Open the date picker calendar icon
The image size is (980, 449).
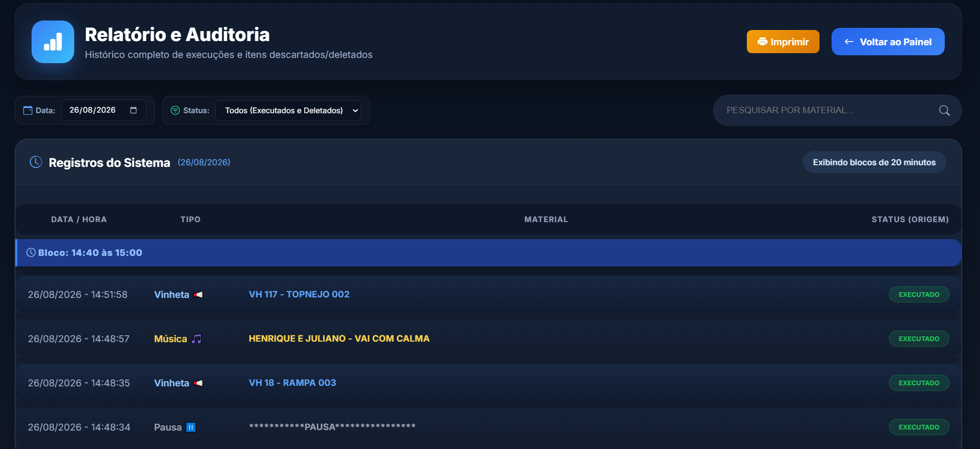pyautogui.click(x=133, y=110)
